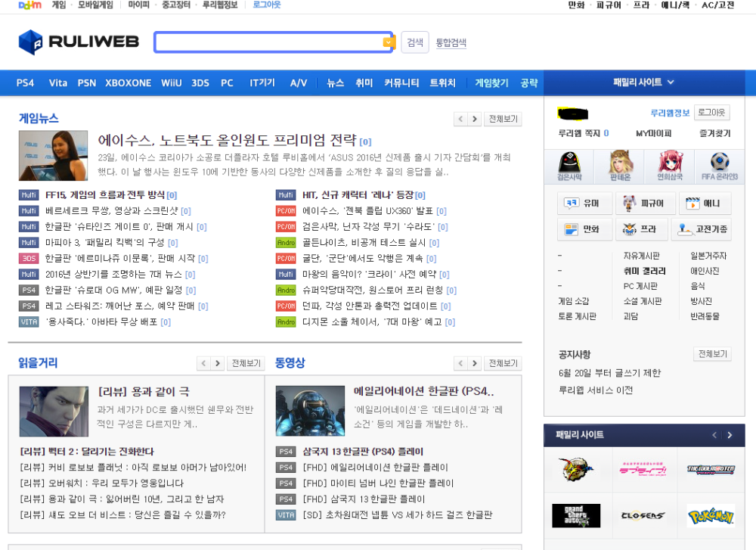Open the FIFA 온라인3 soccer ball icon
Image resolution: width=756 pixels, height=550 pixels.
[x=719, y=166]
